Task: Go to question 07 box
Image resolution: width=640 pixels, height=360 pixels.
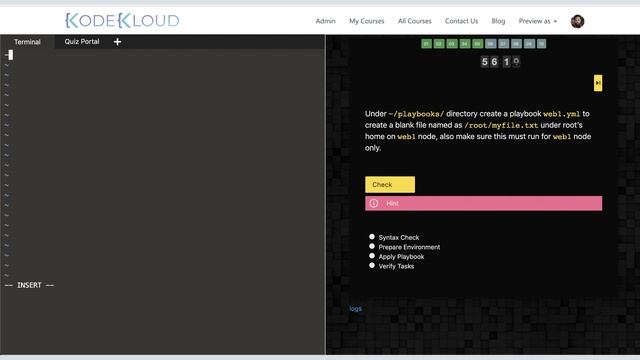Action: point(503,44)
